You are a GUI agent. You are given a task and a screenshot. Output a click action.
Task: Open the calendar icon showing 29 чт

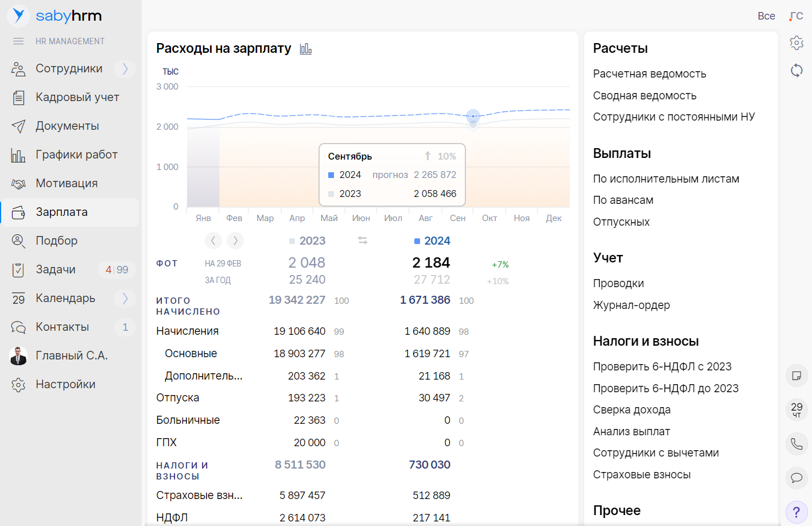point(797,410)
